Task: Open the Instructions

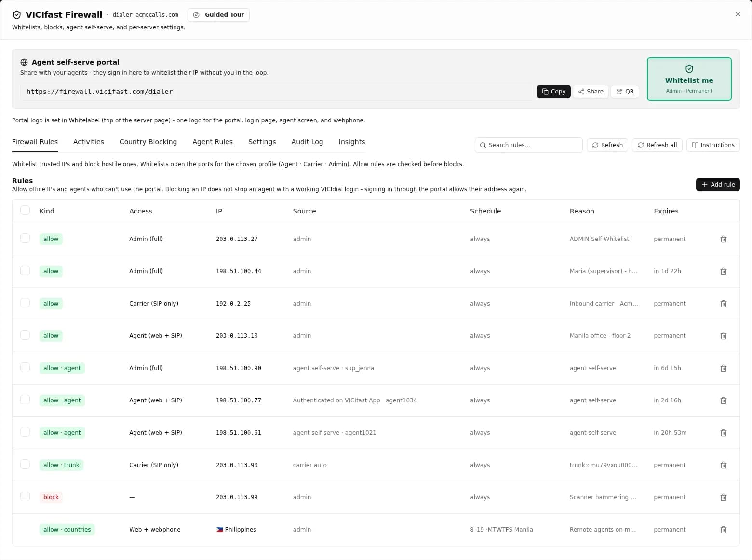Action: 713,145
